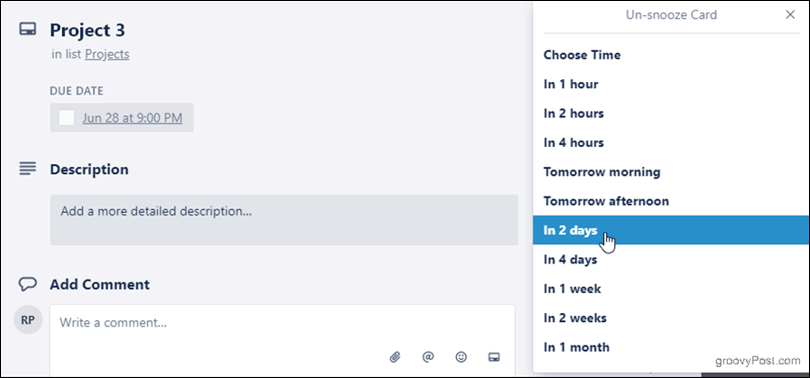Open the Projects list link
The height and width of the screenshot is (378, 810).
[107, 54]
